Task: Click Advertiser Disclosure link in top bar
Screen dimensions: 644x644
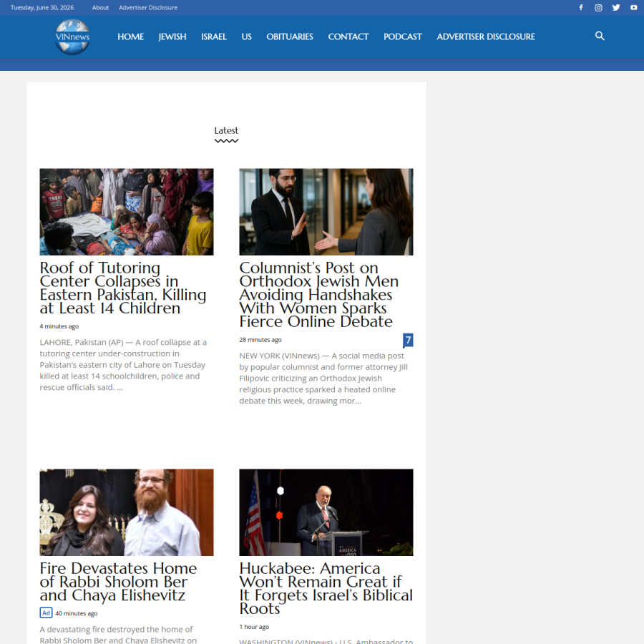Action: pos(148,7)
